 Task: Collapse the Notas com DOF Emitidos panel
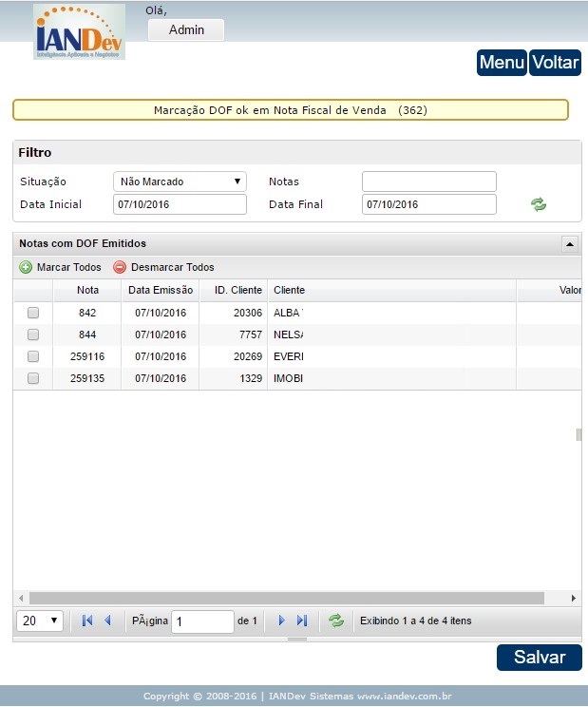570,244
